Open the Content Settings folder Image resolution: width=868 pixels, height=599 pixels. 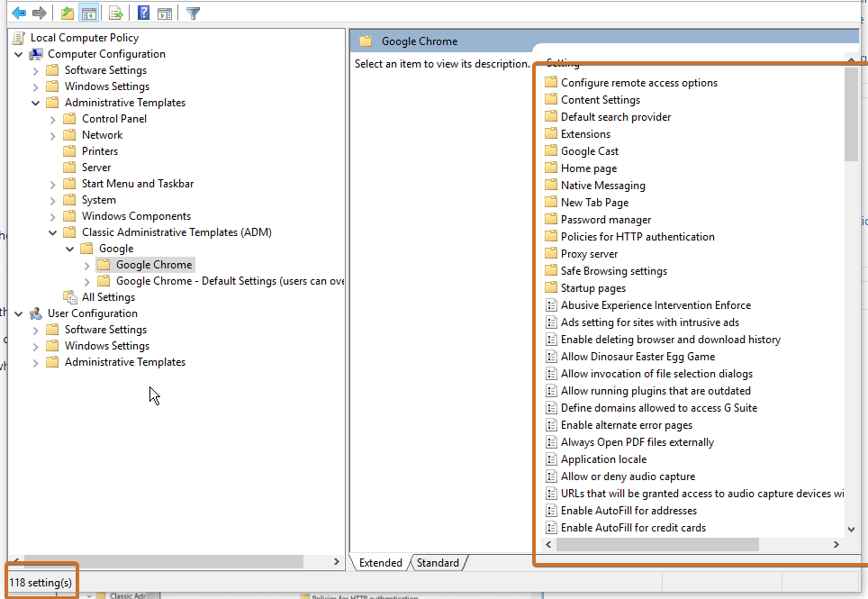600,100
